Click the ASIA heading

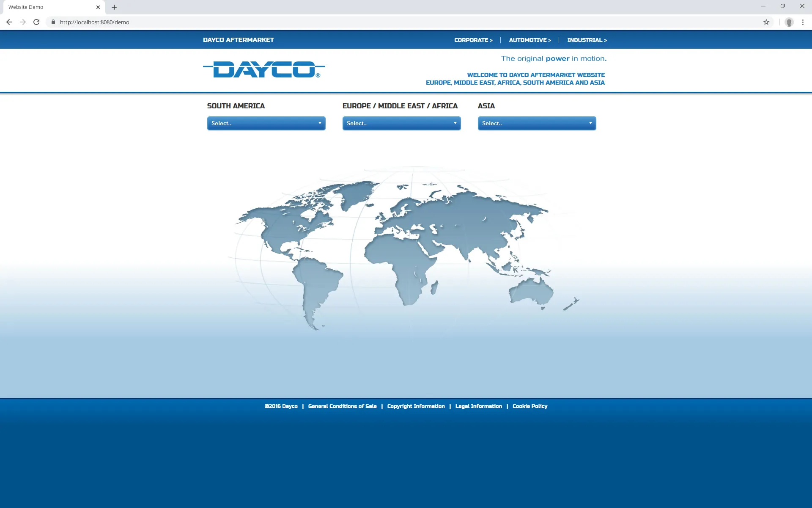pyautogui.click(x=486, y=106)
